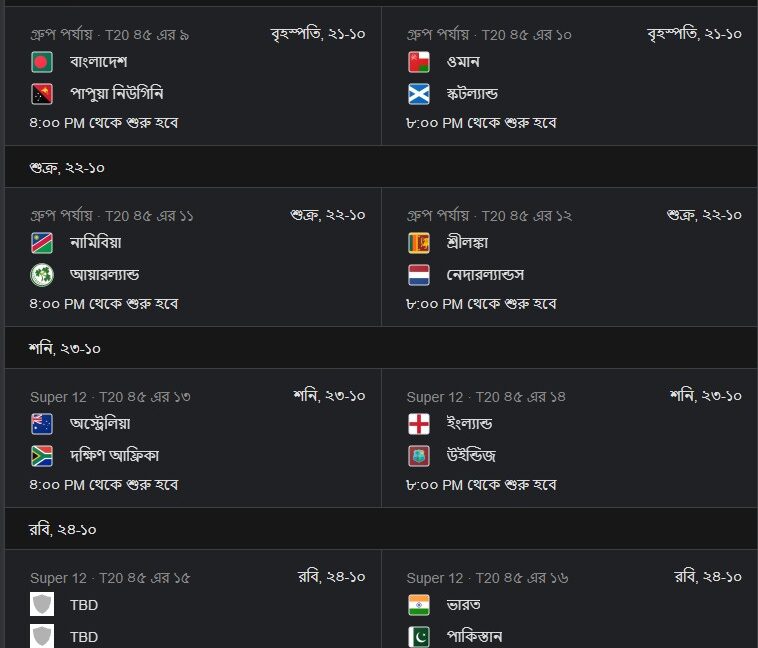Click the Netherlands flag icon
Image resolution: width=758 pixels, height=648 pixels.
point(419,275)
